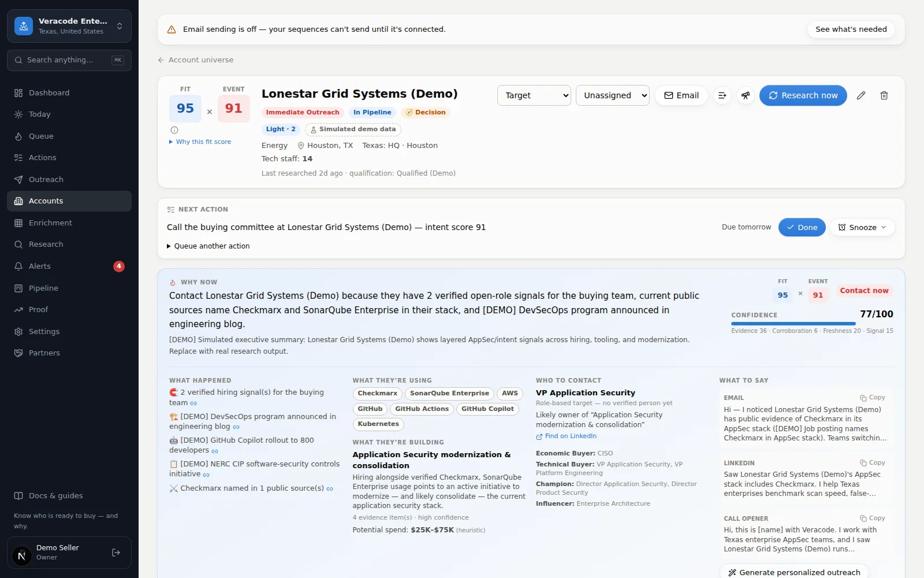Image resolution: width=924 pixels, height=578 pixels.
Task: Click the Email button
Action: point(681,95)
